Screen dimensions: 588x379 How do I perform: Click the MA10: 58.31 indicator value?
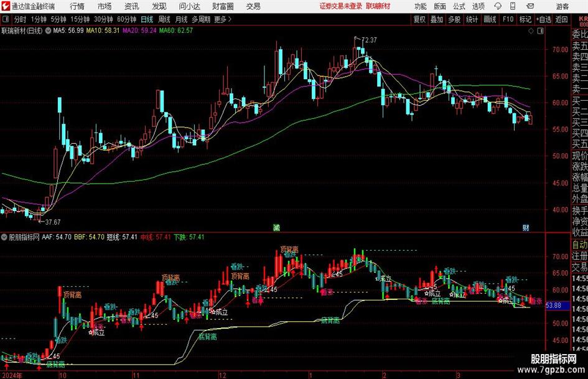coord(103,30)
